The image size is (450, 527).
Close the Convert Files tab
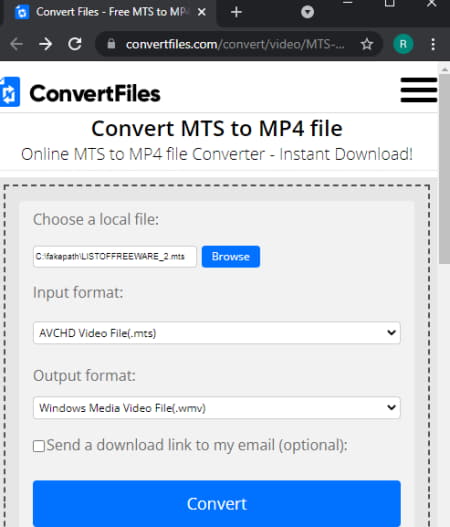tap(202, 12)
